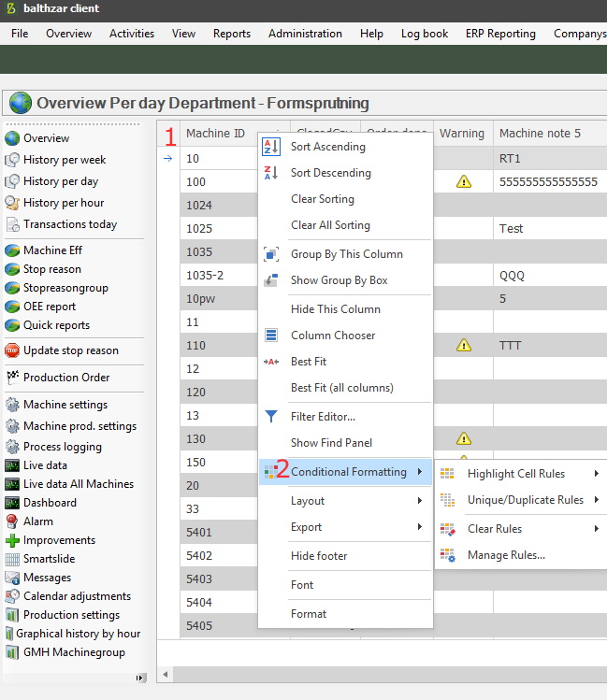Click the Overview globe icon in sidebar

click(x=12, y=138)
